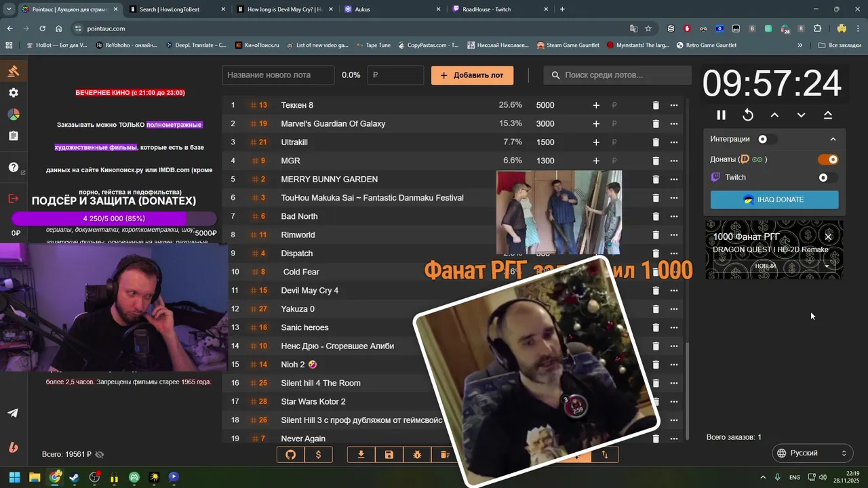The width and height of the screenshot is (868, 488).
Task: Focus the Название нового лота field
Action: tap(278, 75)
